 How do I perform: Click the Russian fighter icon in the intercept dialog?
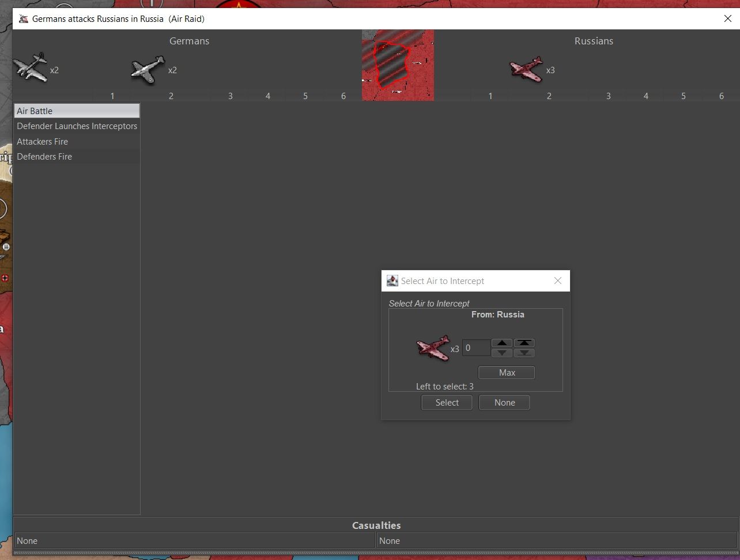(x=433, y=348)
